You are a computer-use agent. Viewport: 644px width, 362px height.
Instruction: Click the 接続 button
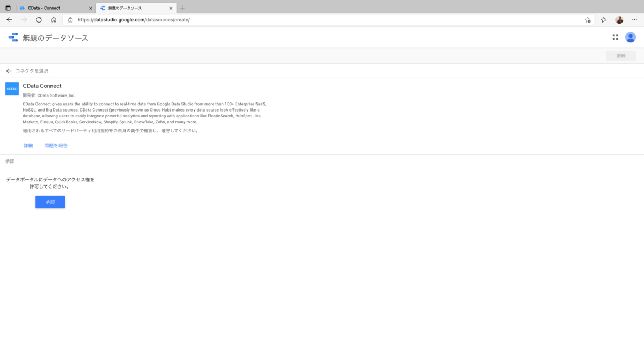(621, 56)
